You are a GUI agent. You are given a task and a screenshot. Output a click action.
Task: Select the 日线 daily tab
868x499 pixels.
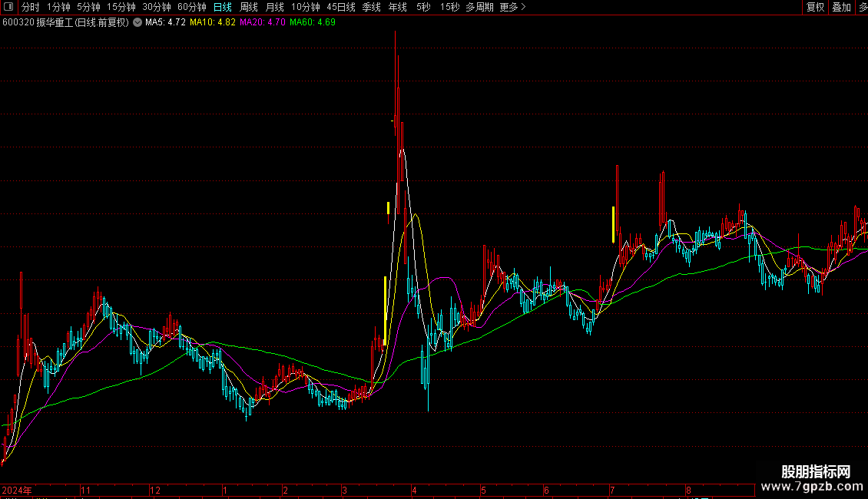pyautogui.click(x=223, y=7)
